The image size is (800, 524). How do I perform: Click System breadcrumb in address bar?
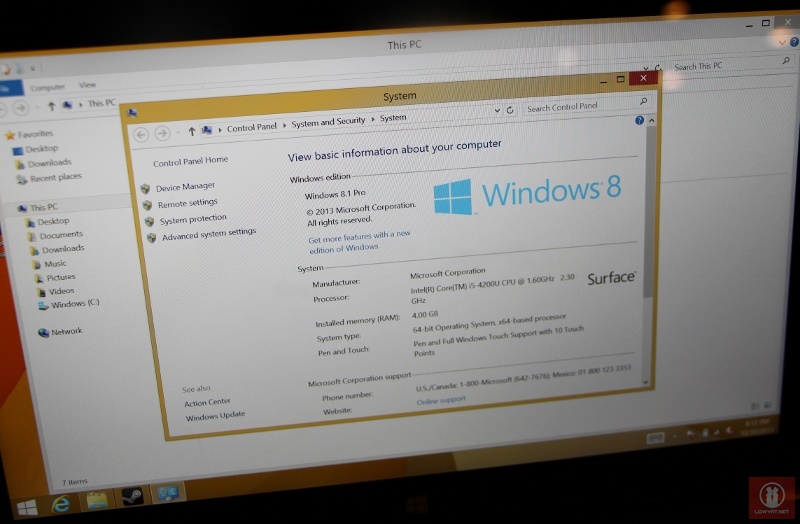click(x=393, y=118)
